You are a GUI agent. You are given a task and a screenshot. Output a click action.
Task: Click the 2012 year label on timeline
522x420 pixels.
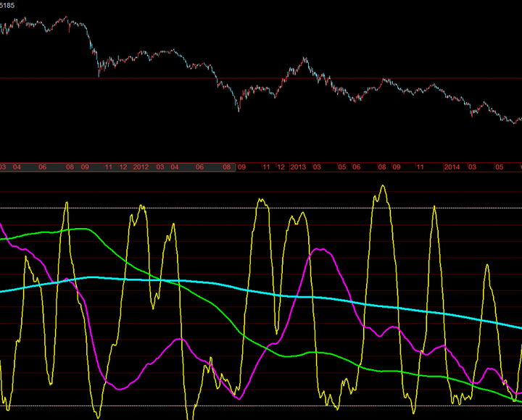[141, 167]
